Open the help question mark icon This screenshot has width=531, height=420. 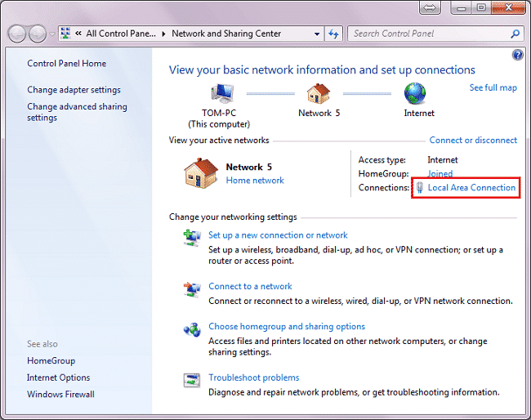[517, 55]
